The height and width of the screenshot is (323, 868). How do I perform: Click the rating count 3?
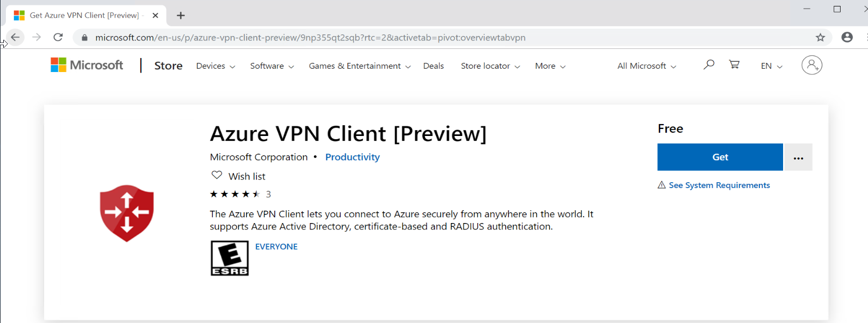pos(268,194)
